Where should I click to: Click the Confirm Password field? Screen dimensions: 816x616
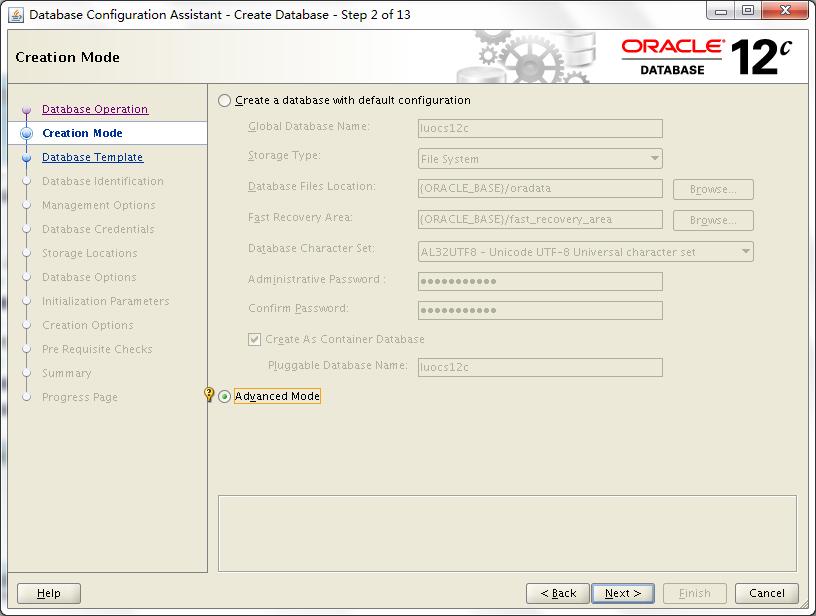tap(540, 311)
